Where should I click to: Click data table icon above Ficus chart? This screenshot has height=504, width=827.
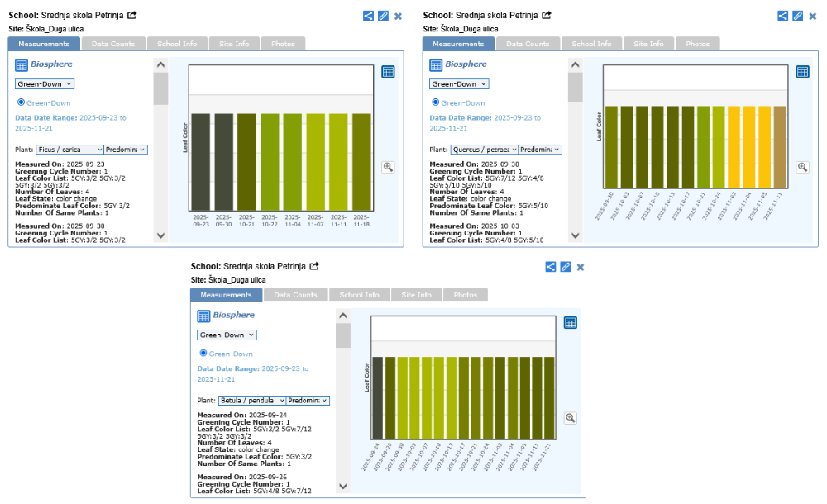[x=388, y=72]
